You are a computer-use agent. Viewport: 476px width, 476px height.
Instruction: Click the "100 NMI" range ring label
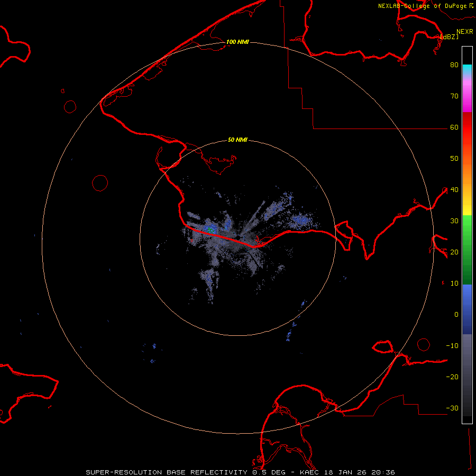[x=237, y=42]
